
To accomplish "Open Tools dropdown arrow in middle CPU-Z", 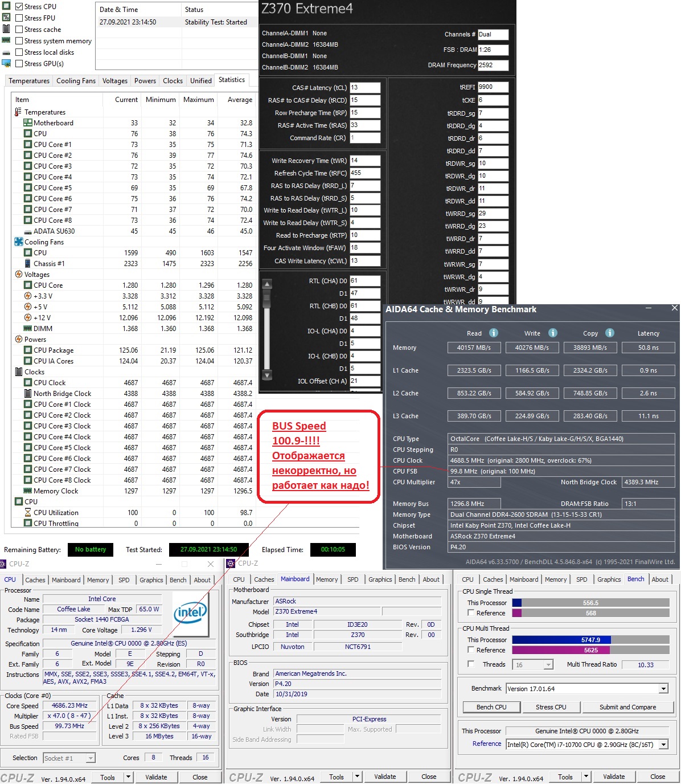I will 357,777.
